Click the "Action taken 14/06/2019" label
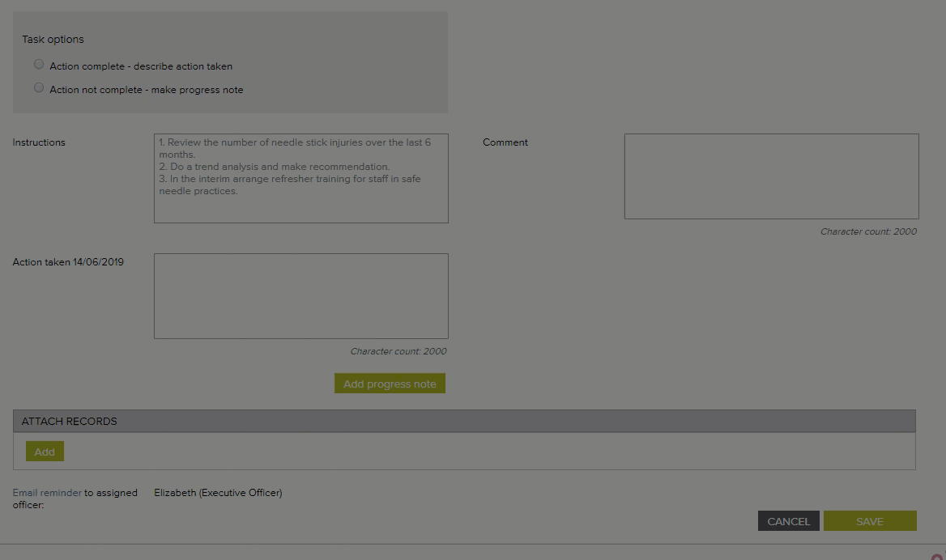This screenshot has height=560, width=946. tap(68, 262)
